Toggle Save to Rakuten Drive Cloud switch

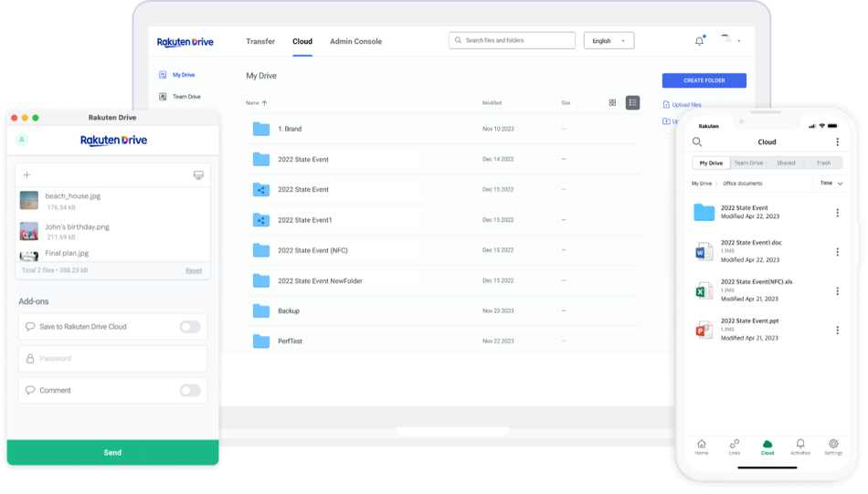pyautogui.click(x=190, y=327)
